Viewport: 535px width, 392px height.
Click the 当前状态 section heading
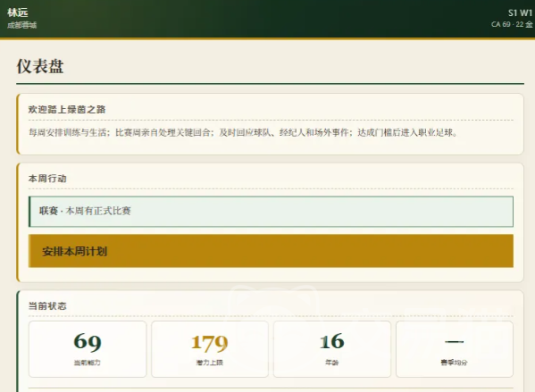(47, 305)
